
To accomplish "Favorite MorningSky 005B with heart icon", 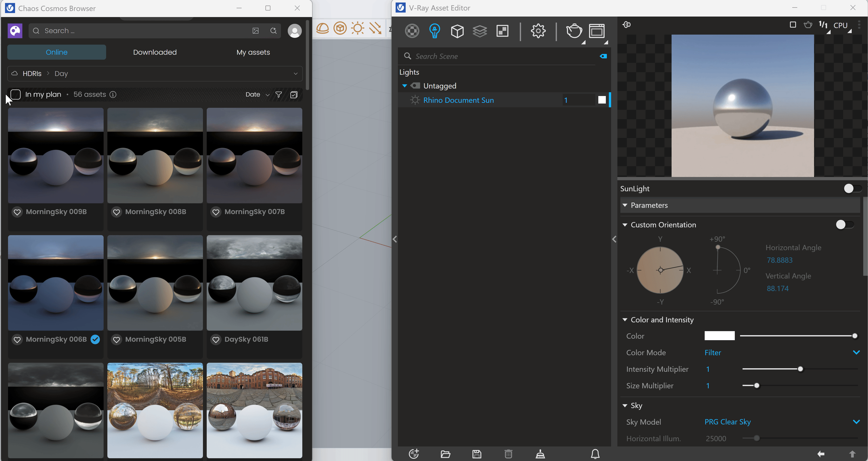I will [x=116, y=339].
